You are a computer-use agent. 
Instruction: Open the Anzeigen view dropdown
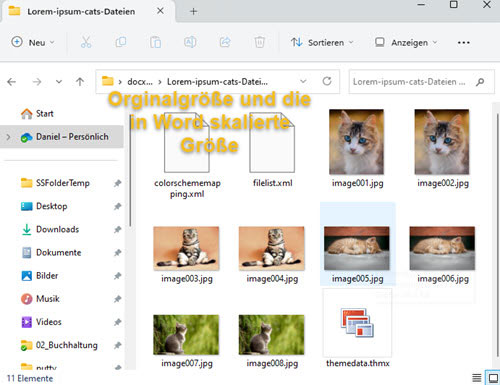tap(406, 42)
